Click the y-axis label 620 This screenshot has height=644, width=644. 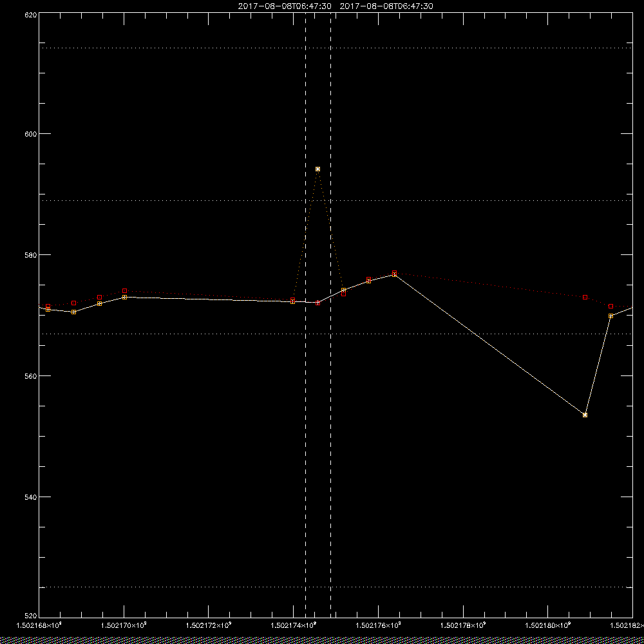(x=31, y=14)
